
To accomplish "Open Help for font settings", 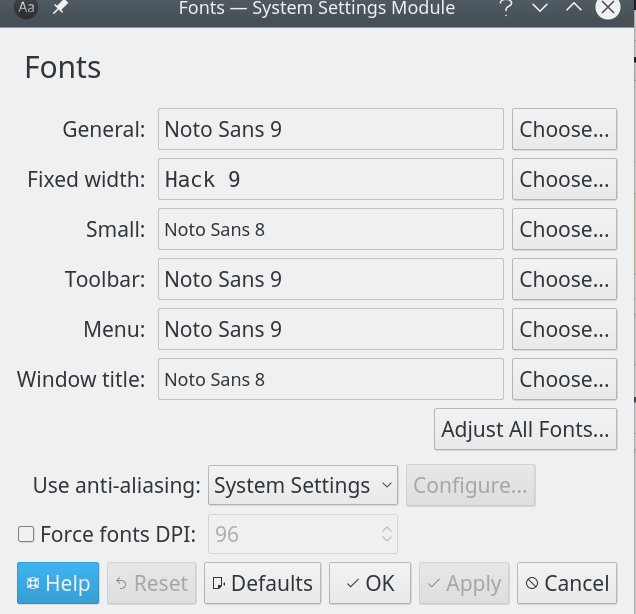I will pos(58,583).
